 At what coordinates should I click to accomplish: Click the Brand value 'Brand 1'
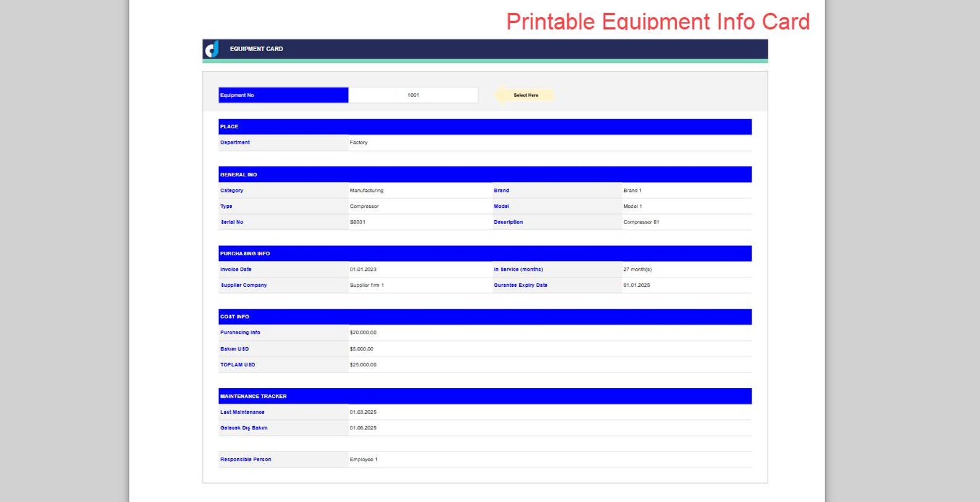point(633,191)
